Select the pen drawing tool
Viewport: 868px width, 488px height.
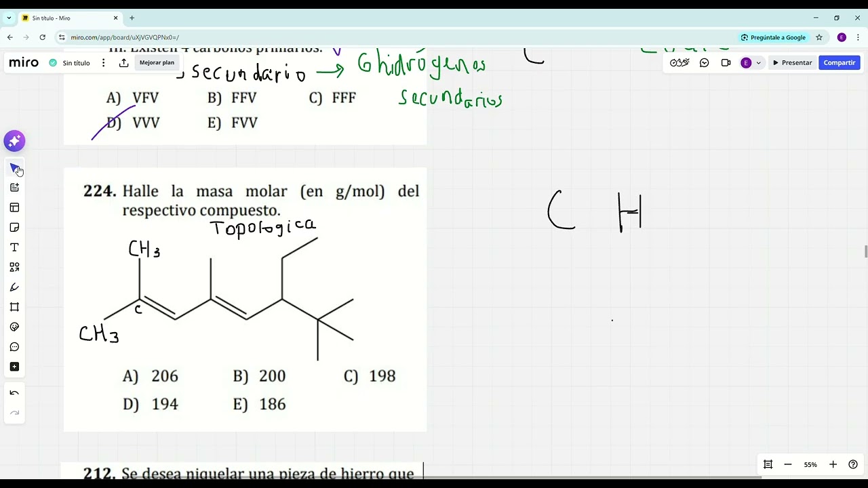(14, 287)
